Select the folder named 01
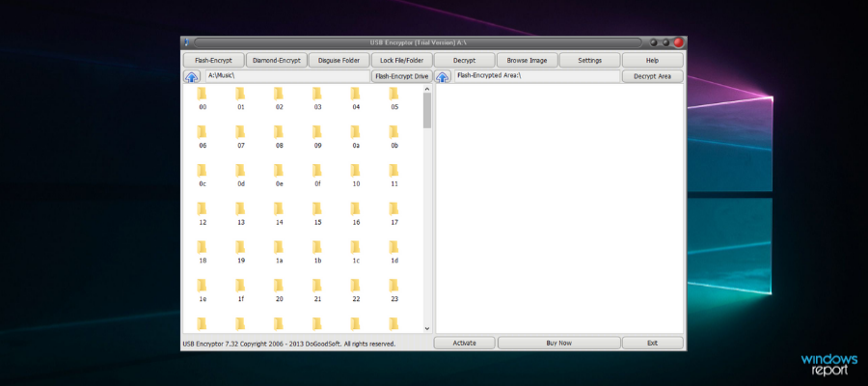 point(241,98)
